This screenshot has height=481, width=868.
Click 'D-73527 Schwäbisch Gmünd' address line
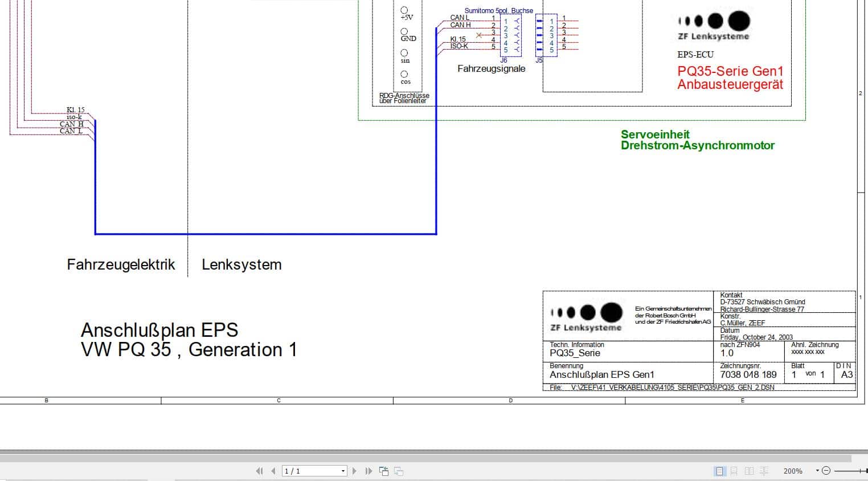(x=763, y=302)
